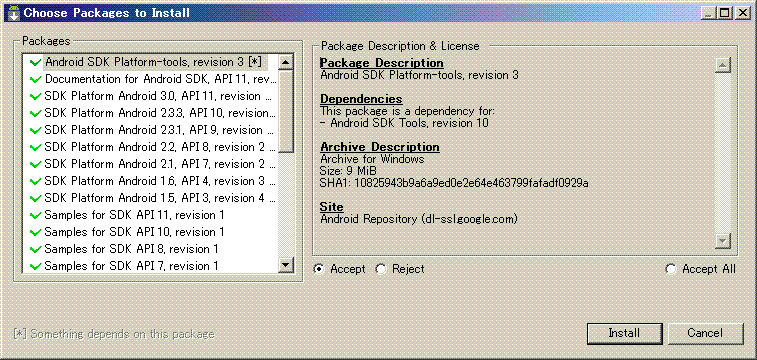This screenshot has width=757, height=360.
Task: Click green check beside SDK Platform Android 1.5
Action: [x=36, y=198]
